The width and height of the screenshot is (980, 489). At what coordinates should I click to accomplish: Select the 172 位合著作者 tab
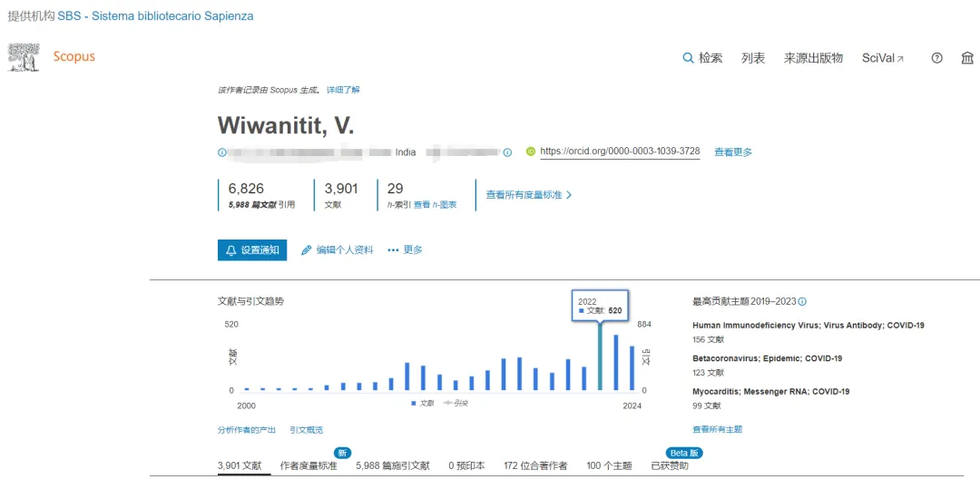click(x=535, y=466)
